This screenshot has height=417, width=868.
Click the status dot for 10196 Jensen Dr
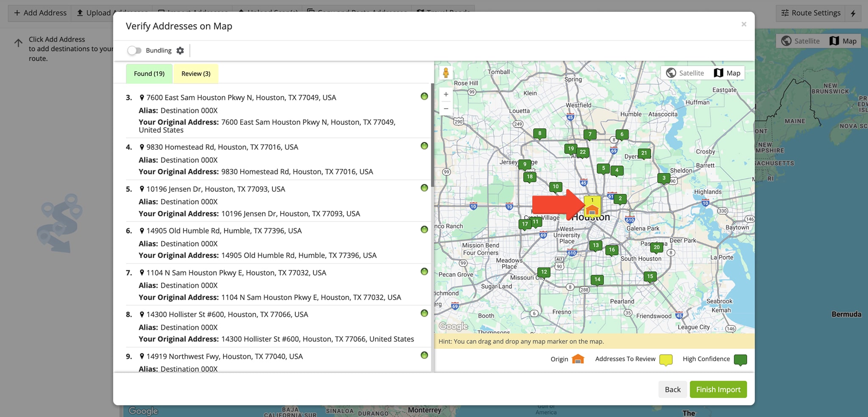424,188
